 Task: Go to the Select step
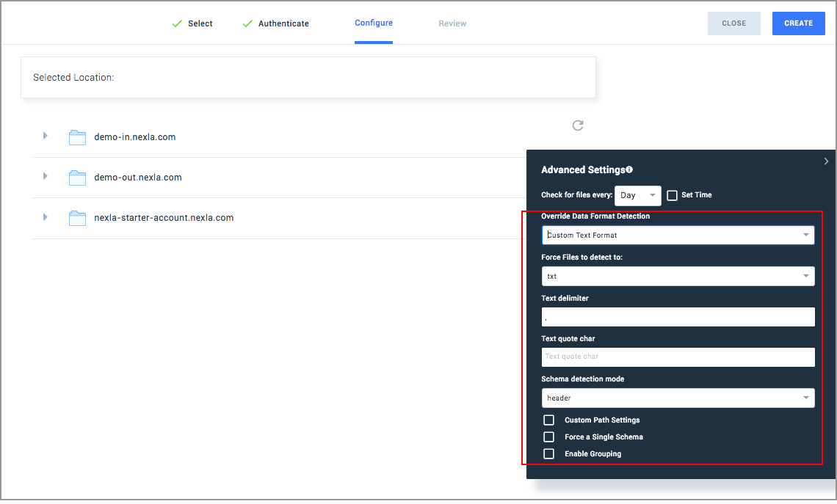(x=200, y=23)
